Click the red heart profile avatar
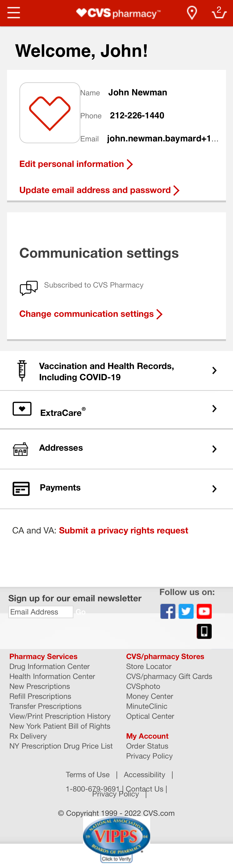The width and height of the screenshot is (233, 868). (x=50, y=112)
